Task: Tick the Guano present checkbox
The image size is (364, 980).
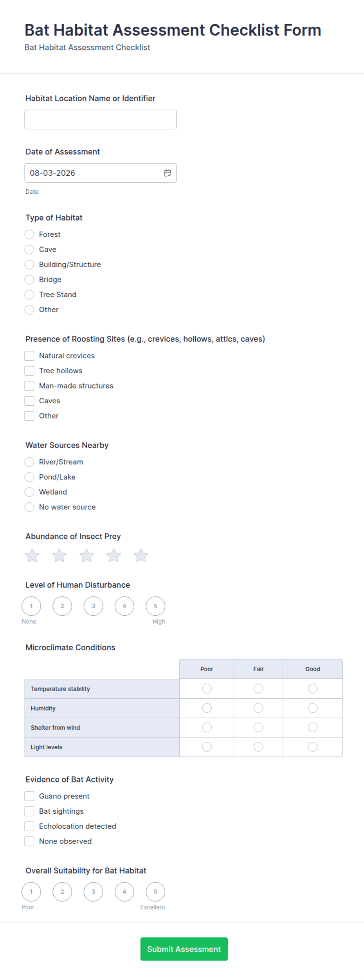Action: click(29, 796)
